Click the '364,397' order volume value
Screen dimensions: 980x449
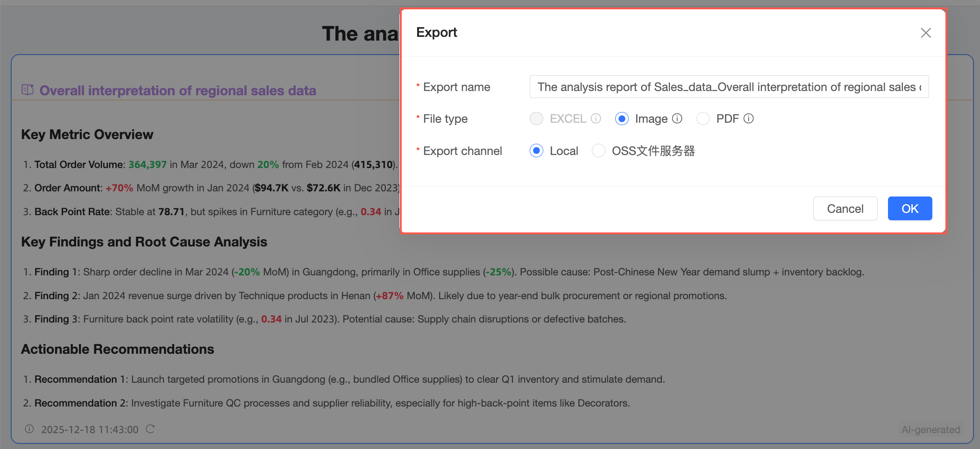pyautogui.click(x=148, y=164)
